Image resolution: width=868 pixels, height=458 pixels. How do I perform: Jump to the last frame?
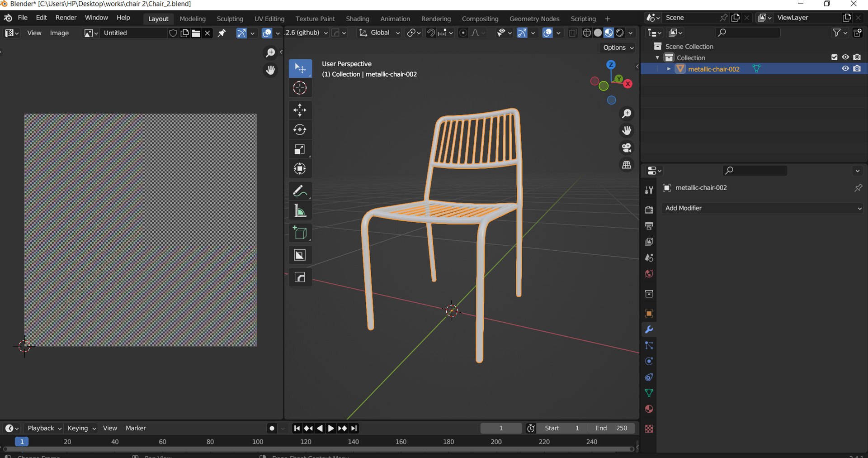pos(354,428)
